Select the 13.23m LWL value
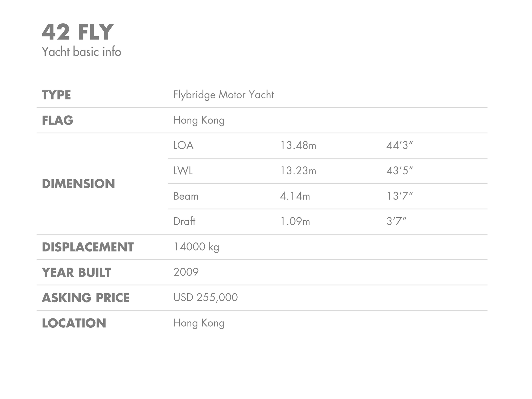Image resolution: width=532 pixels, height=399 pixels. 298,171
